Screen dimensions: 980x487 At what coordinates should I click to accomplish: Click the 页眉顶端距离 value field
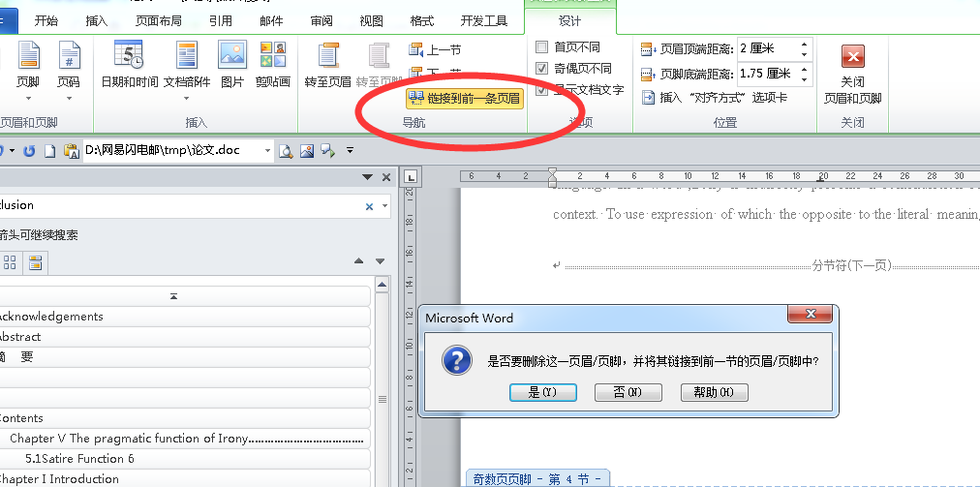pyautogui.click(x=768, y=48)
